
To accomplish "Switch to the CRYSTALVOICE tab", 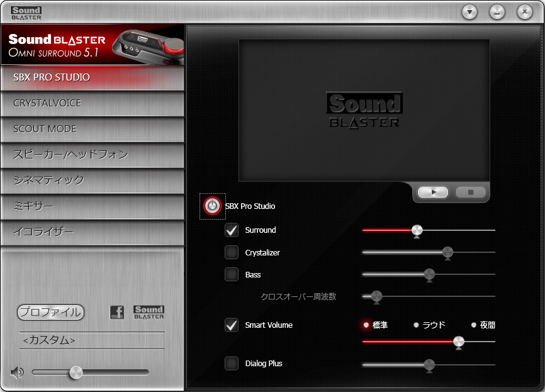I will pos(92,104).
